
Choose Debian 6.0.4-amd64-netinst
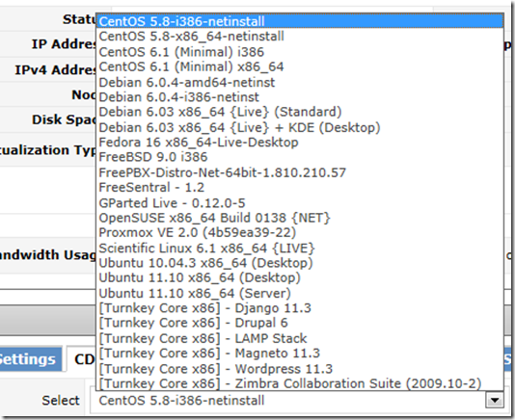(x=300, y=82)
